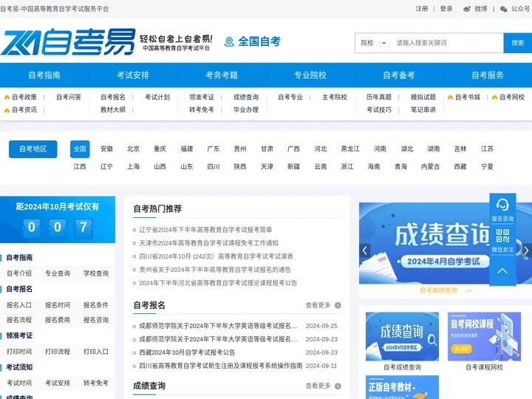Open 报名入口 in left sidebar
This screenshot has height=399, width=532.
pyautogui.click(x=19, y=305)
